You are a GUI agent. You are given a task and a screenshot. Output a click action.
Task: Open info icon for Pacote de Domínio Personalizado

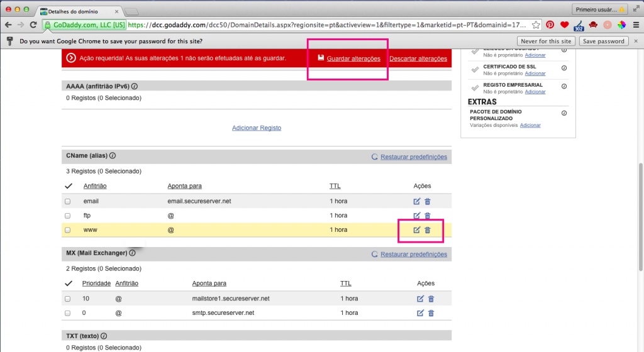pos(564,113)
